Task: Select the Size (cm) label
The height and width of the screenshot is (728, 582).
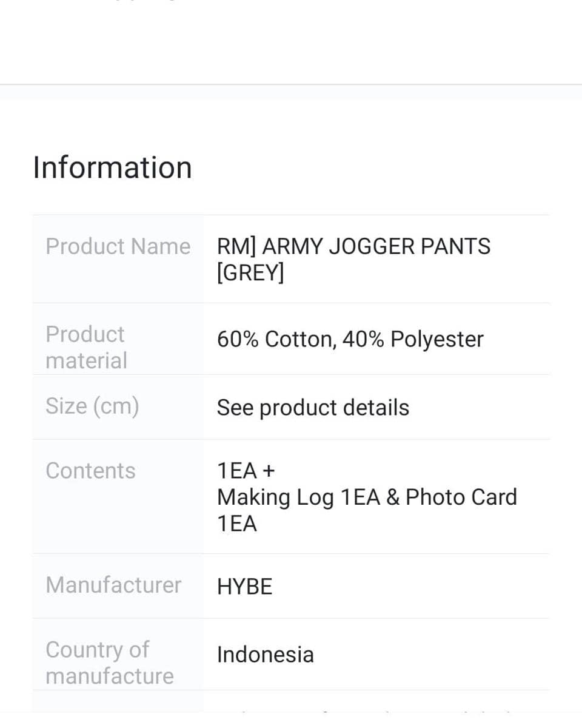Action: [92, 406]
